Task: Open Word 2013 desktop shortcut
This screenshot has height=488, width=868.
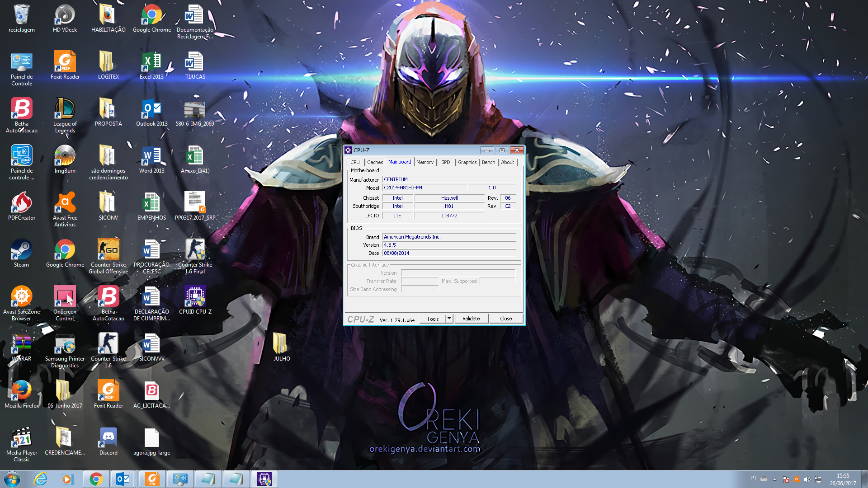Action: [x=152, y=159]
